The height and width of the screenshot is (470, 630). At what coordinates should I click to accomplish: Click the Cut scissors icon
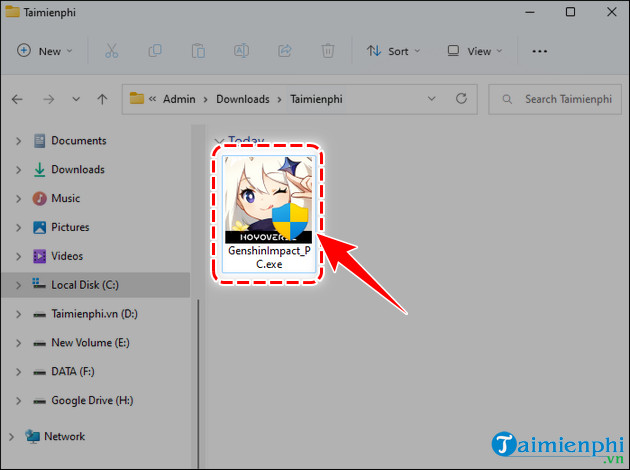pyautogui.click(x=111, y=51)
